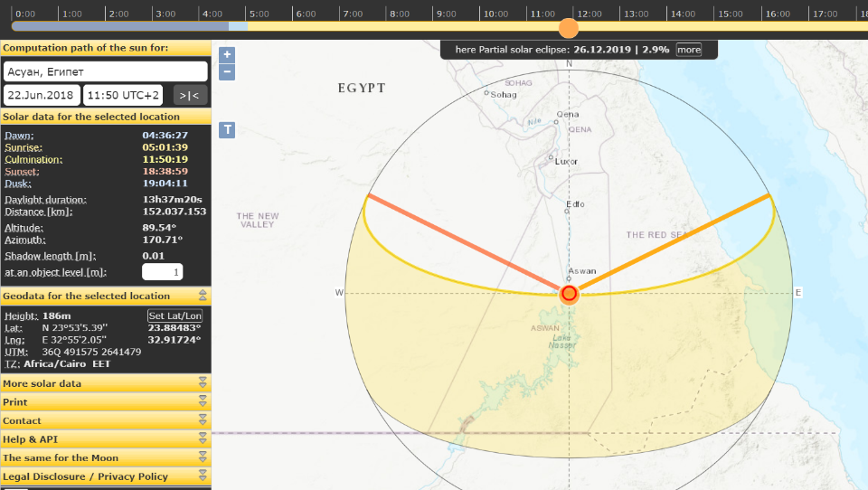Zoom in the map with plus button

pyautogui.click(x=227, y=55)
